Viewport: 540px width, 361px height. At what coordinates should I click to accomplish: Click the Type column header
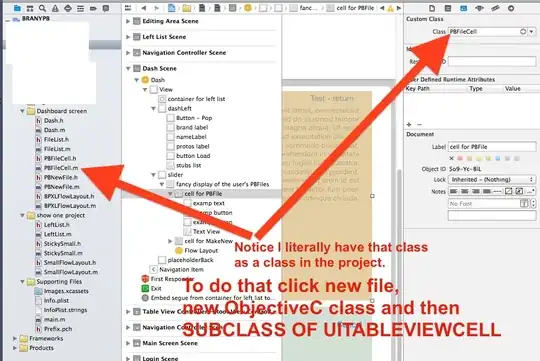(x=476, y=89)
